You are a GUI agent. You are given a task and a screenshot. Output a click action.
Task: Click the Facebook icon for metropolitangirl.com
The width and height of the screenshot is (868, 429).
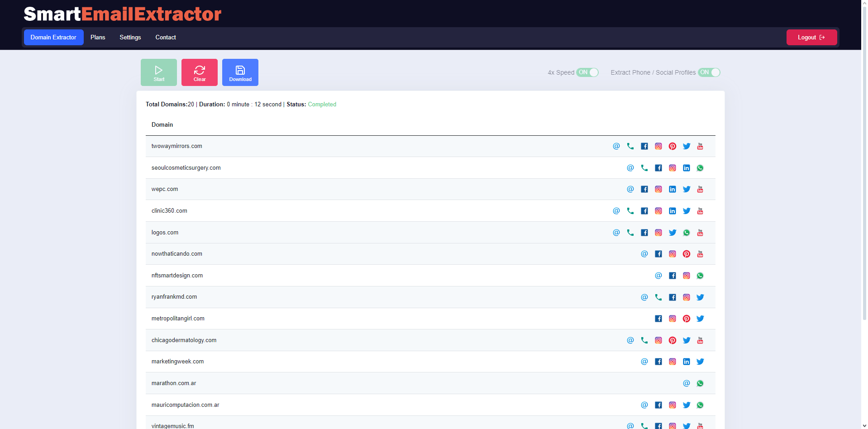(x=658, y=319)
